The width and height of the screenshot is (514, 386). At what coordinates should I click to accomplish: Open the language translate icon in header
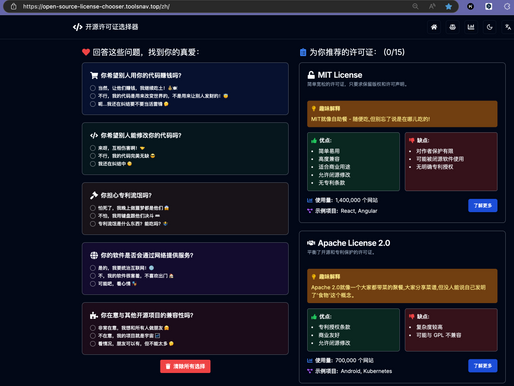pos(508,27)
